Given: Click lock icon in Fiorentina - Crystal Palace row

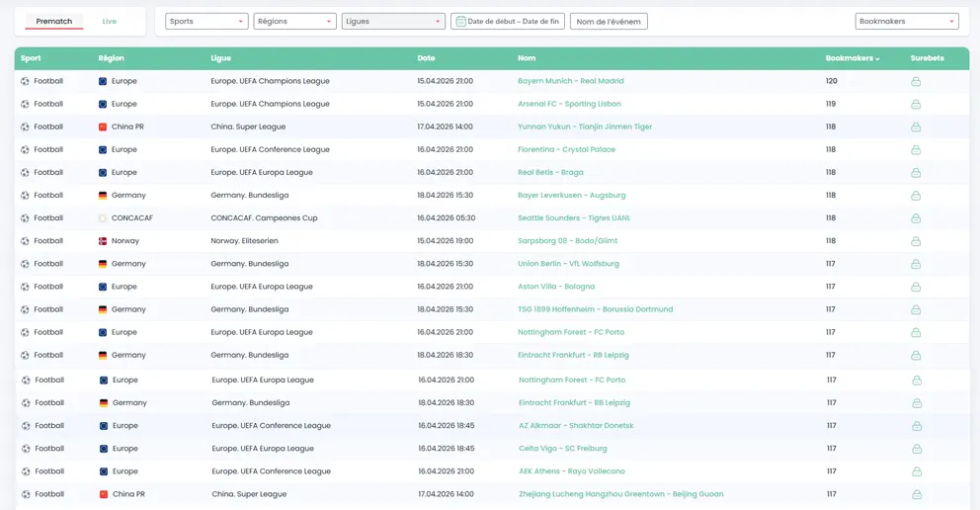Looking at the screenshot, I should point(915,150).
